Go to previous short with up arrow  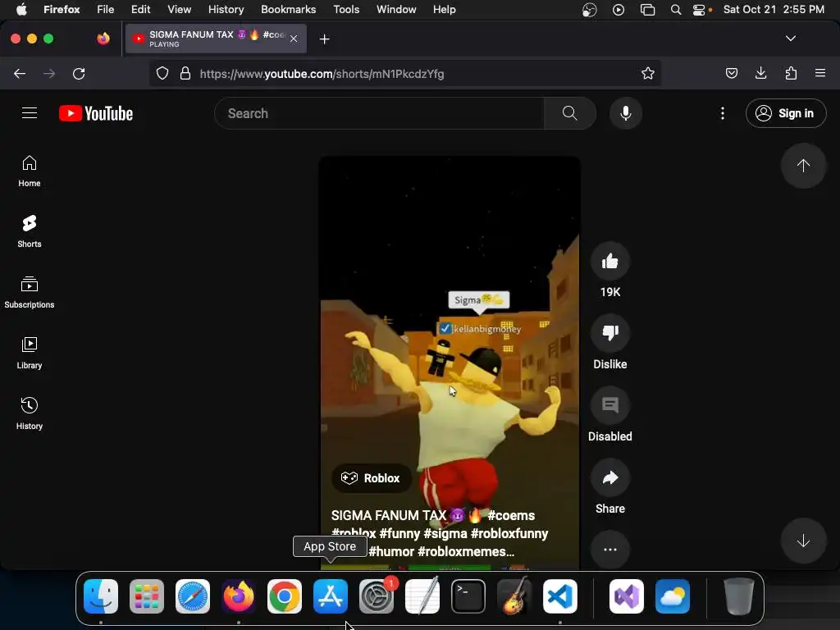click(x=803, y=166)
